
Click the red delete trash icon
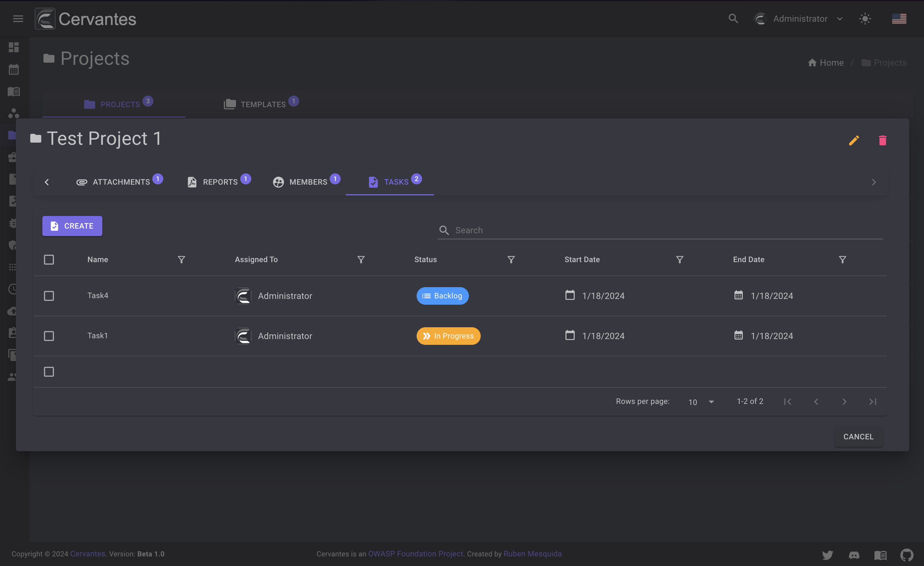pyautogui.click(x=882, y=140)
